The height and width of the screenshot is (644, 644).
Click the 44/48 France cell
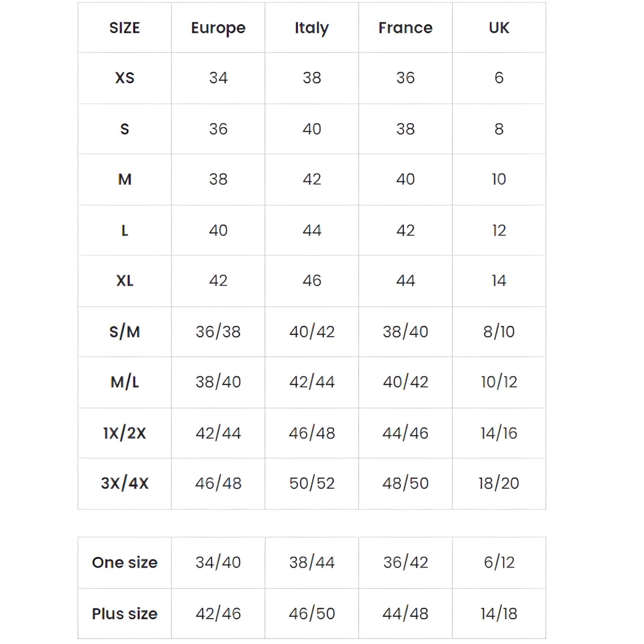click(x=405, y=614)
